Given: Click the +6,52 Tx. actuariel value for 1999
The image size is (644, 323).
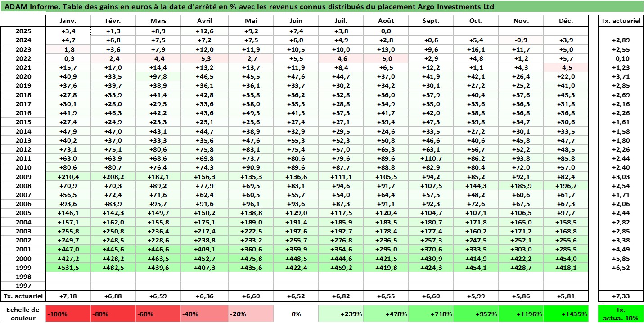Looking at the screenshot, I should tap(621, 268).
